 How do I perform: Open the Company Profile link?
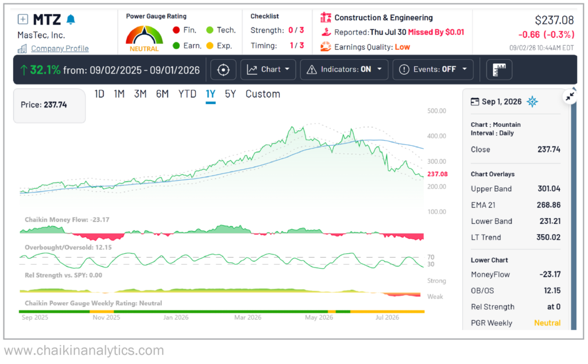point(60,48)
